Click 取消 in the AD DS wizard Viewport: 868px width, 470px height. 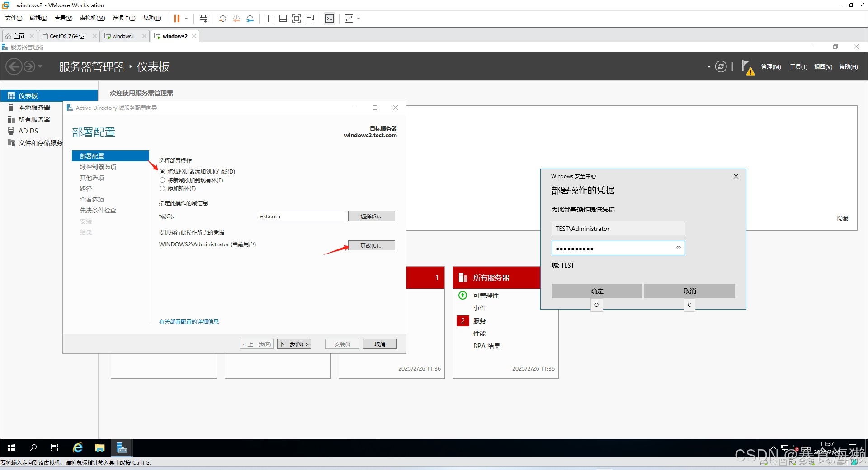pyautogui.click(x=380, y=344)
